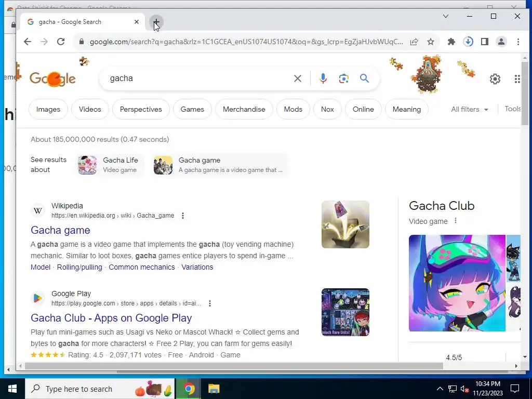The height and width of the screenshot is (399, 532).
Task: Click the horizontal scrollbar thumb
Action: (x=234, y=366)
